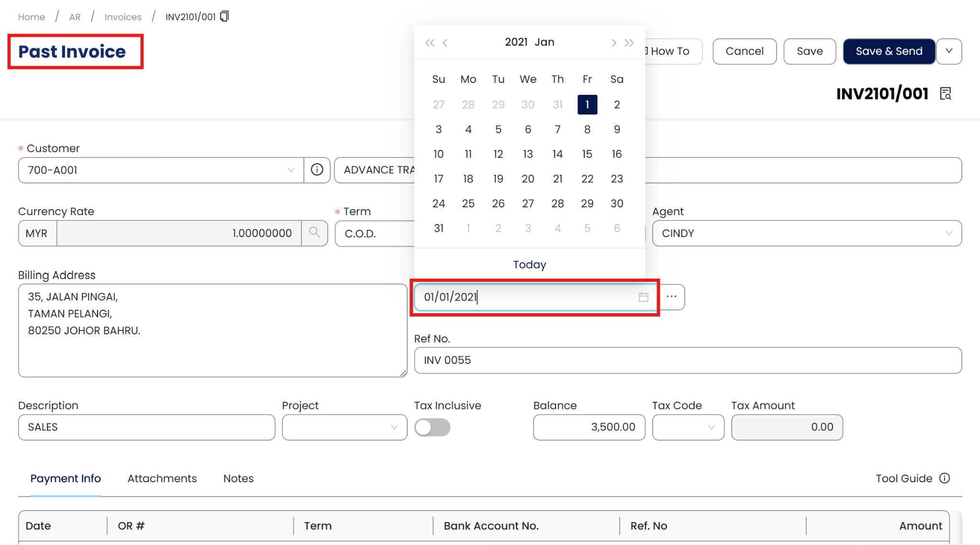Screen dimensions: 980x545
Task: Go to the previous month with the single-left arrow
Action: pos(445,43)
